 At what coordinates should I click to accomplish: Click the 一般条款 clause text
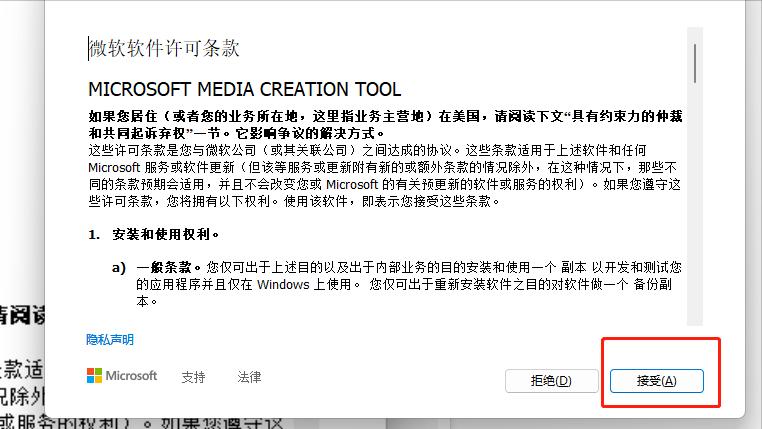point(408,284)
